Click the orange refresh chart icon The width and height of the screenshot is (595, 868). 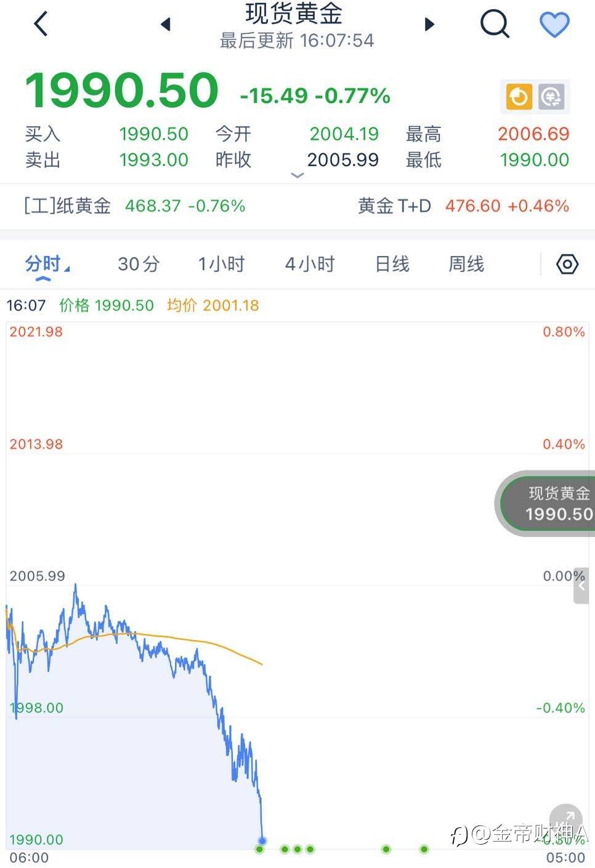519,97
